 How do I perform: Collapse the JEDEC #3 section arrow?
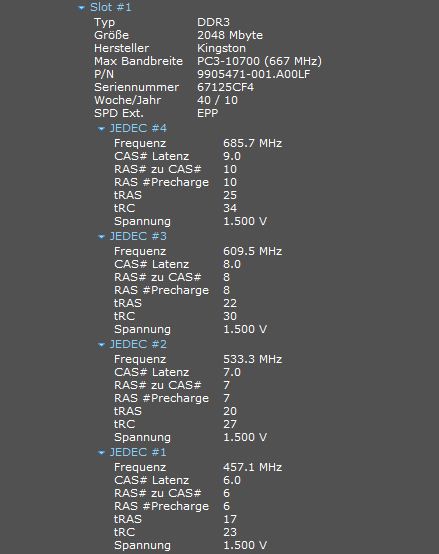tap(101, 237)
